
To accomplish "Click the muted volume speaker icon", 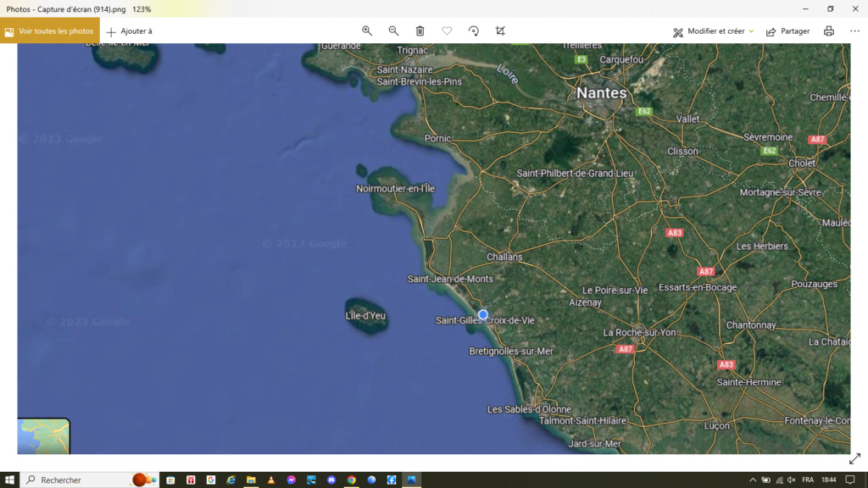I will (792, 480).
